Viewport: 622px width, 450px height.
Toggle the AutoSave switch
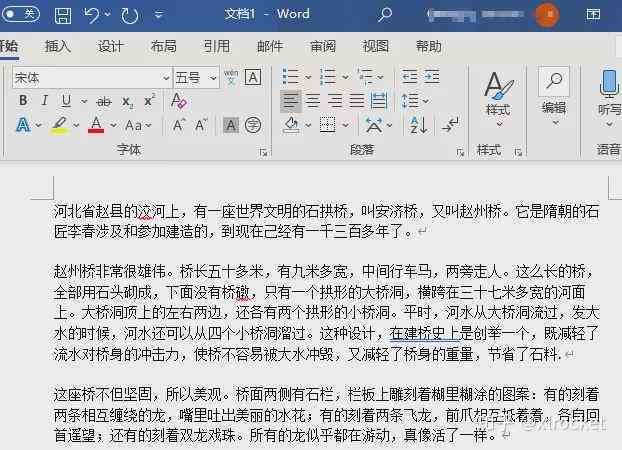pos(20,14)
